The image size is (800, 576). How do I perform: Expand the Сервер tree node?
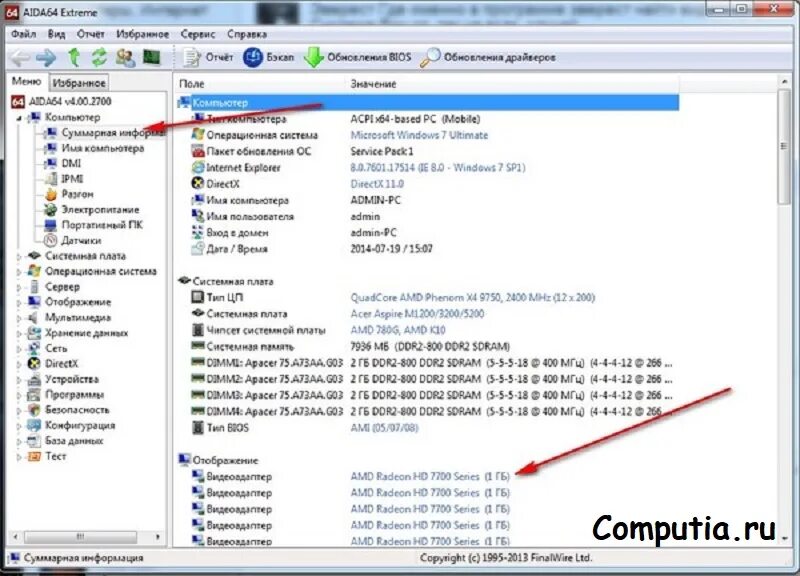click(19, 287)
